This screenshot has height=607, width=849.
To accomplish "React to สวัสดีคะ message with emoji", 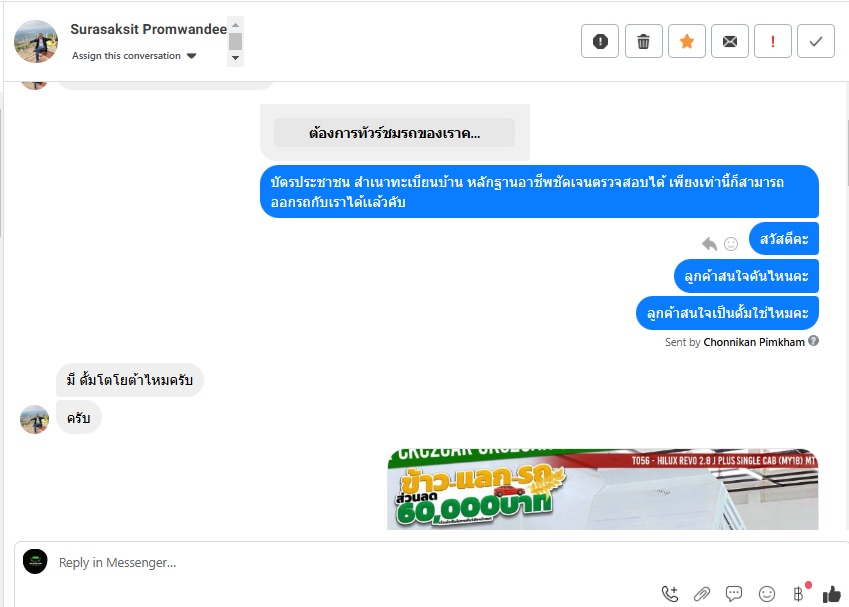I will [731, 244].
